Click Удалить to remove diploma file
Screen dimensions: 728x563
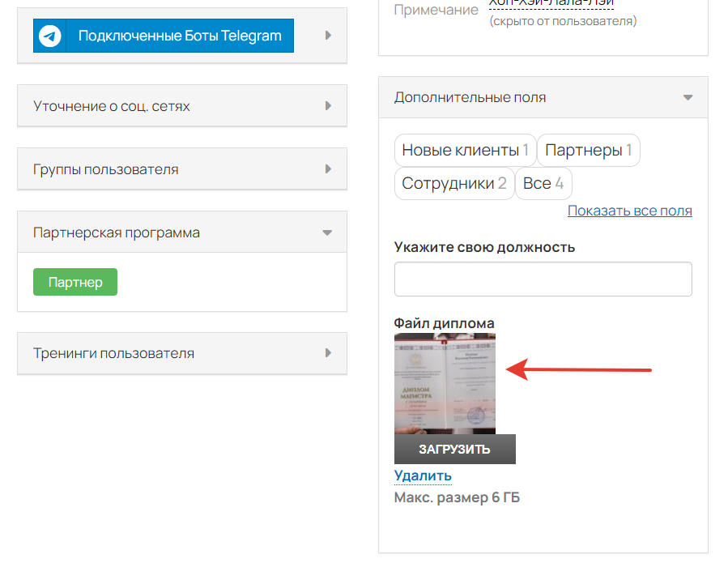pyautogui.click(x=423, y=476)
